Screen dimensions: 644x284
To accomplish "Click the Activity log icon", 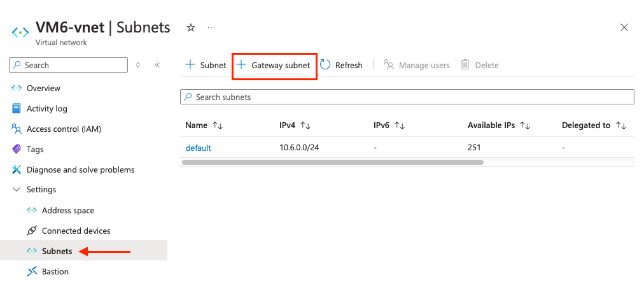I will [x=17, y=108].
